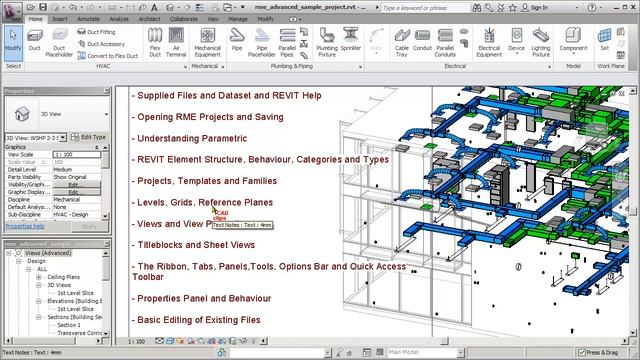Collapse the 3D Views tree node

coord(39,285)
